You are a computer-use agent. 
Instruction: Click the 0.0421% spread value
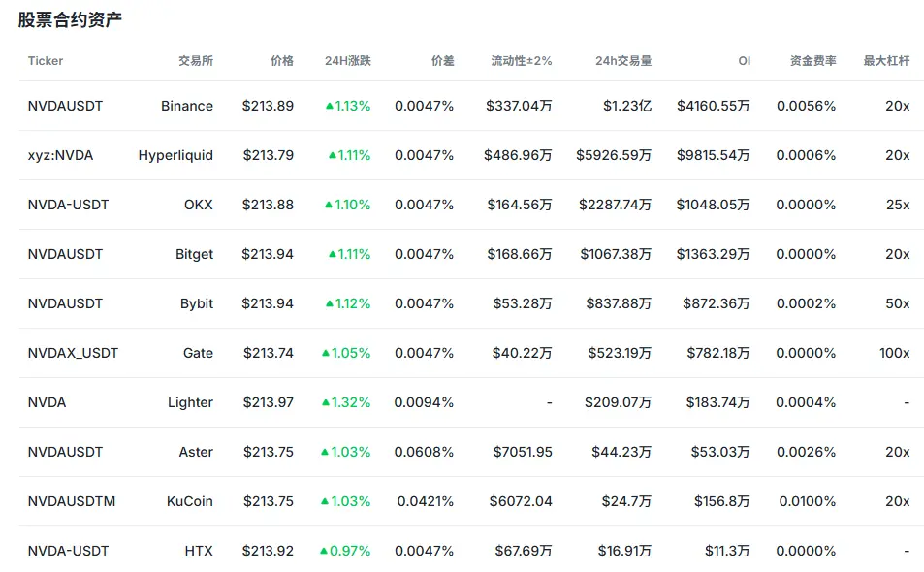tap(426, 502)
